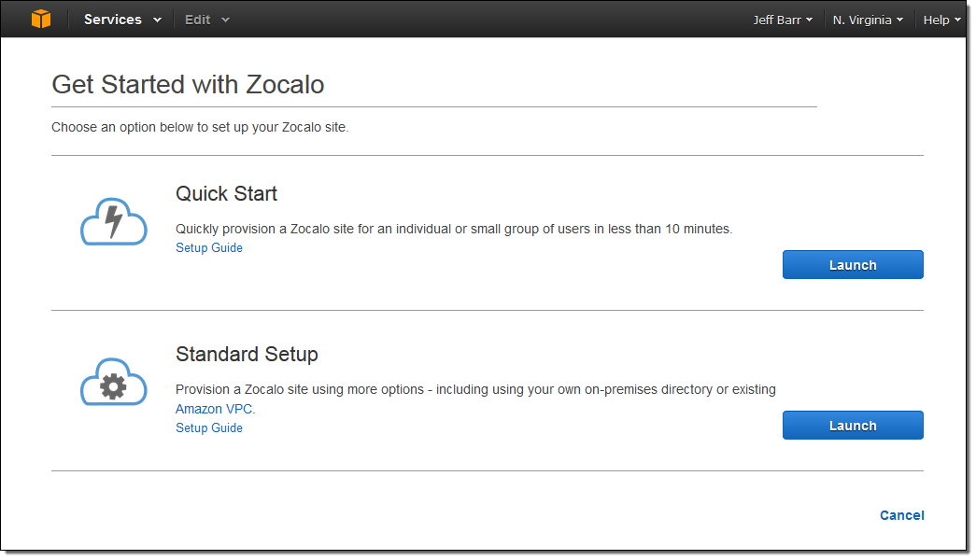Click the Quick Start heading
976x560 pixels.
tap(226, 194)
